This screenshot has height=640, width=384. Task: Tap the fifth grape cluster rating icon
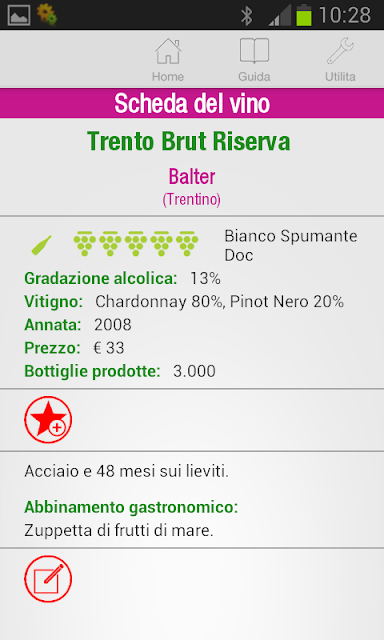pos(187,244)
